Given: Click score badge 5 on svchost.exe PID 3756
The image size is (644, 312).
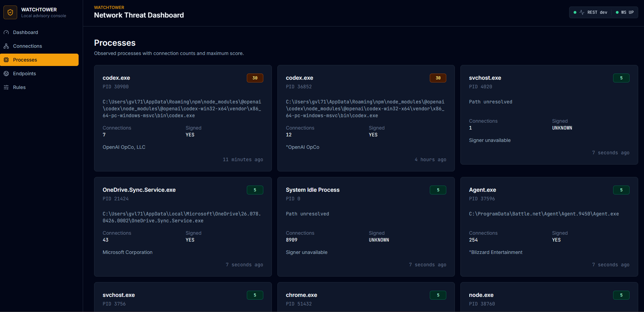Looking at the screenshot, I should pos(255,295).
